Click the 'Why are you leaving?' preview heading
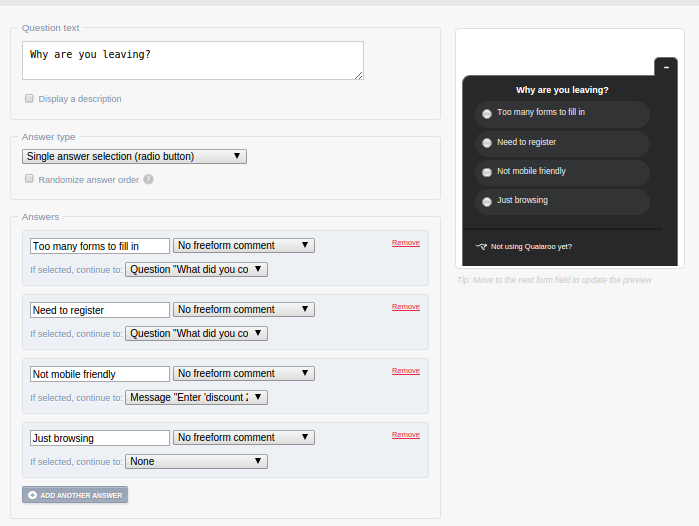 pyautogui.click(x=562, y=90)
